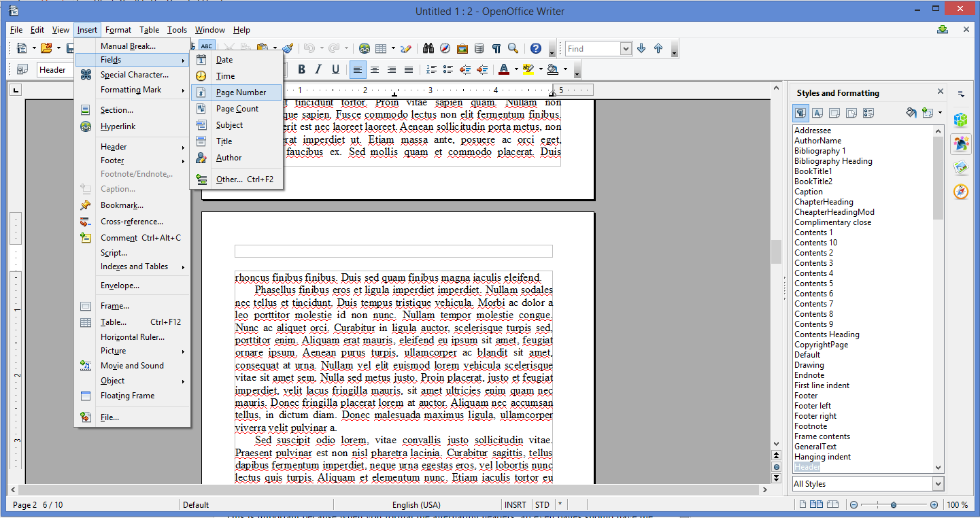Apply the yellow Highlighting marker

(528, 69)
